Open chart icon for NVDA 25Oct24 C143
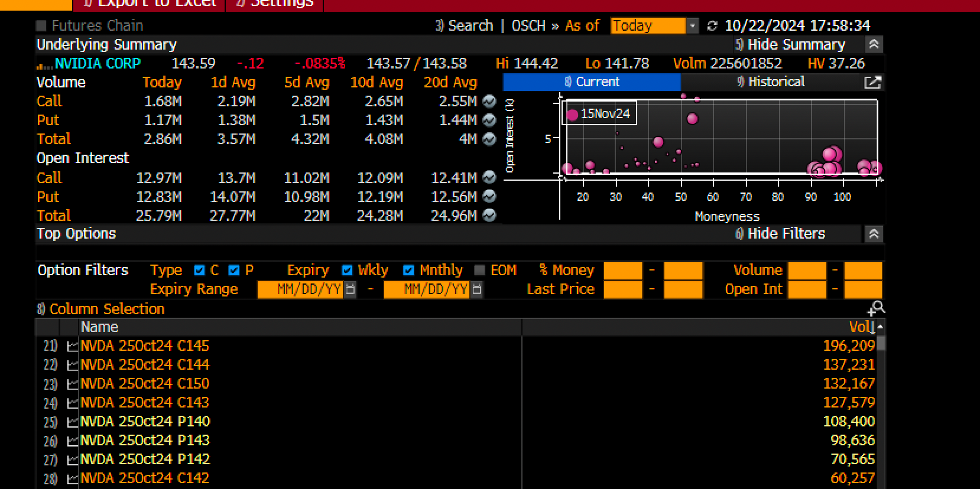 tap(73, 403)
